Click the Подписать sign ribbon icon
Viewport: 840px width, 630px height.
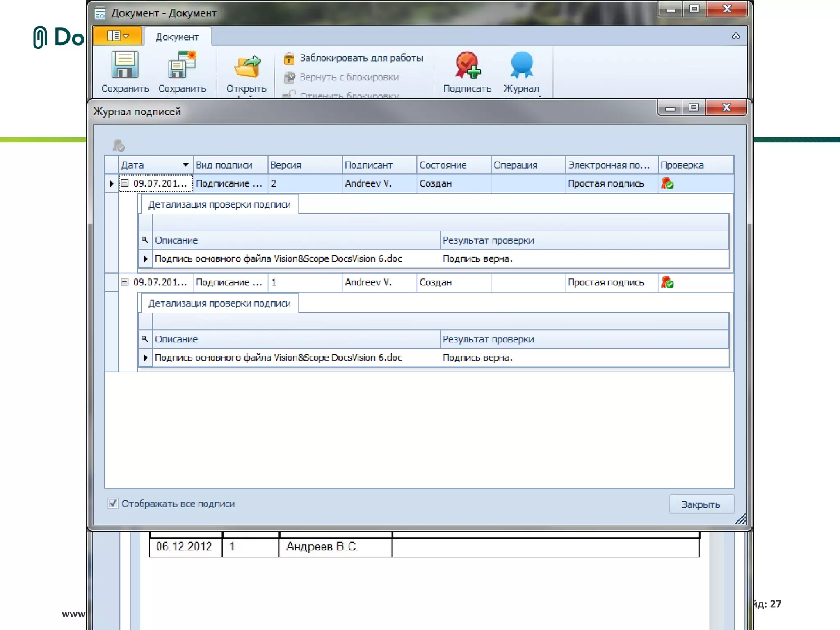coord(467,65)
